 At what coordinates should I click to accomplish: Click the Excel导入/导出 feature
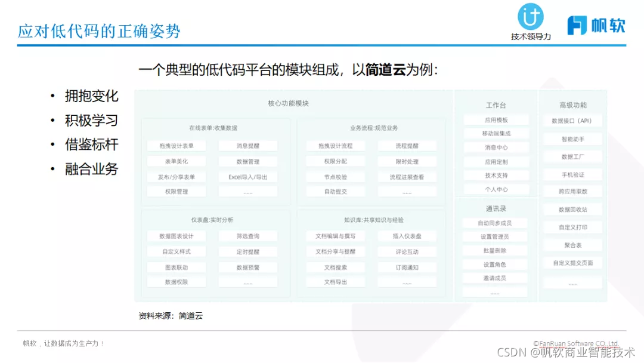click(x=248, y=177)
